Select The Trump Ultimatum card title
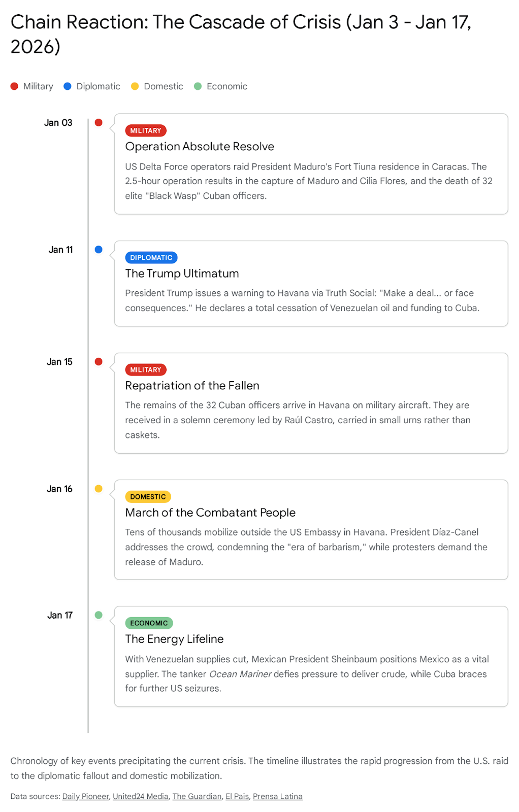This screenshot has width=519, height=812. coord(182,274)
